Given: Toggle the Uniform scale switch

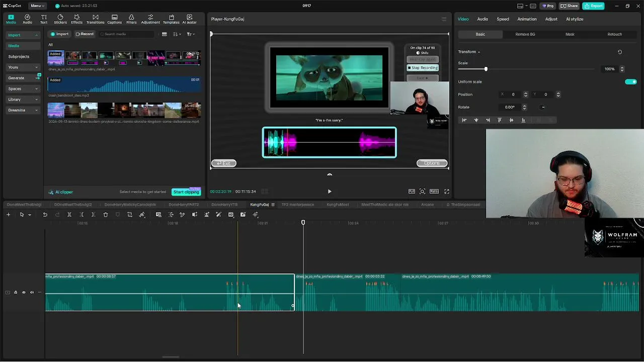Looking at the screenshot, I should coord(630,82).
